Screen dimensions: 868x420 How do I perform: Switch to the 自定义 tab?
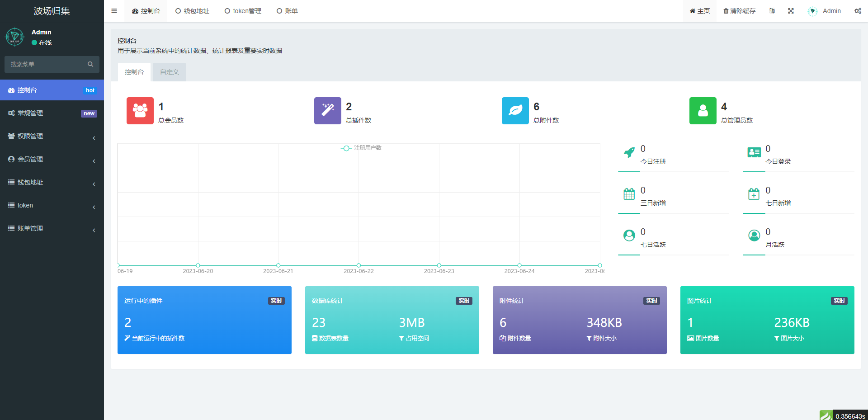pos(170,72)
